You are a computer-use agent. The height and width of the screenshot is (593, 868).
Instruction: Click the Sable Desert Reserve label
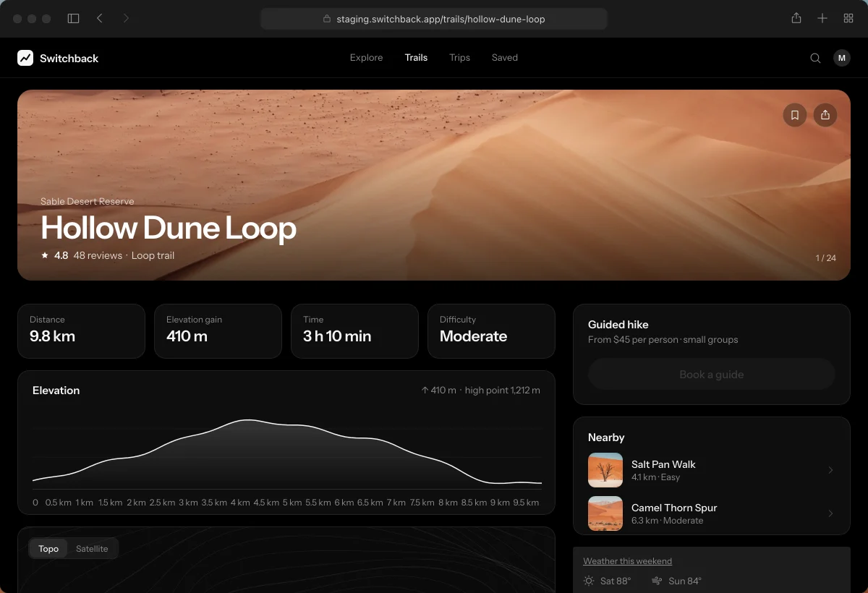(x=87, y=202)
